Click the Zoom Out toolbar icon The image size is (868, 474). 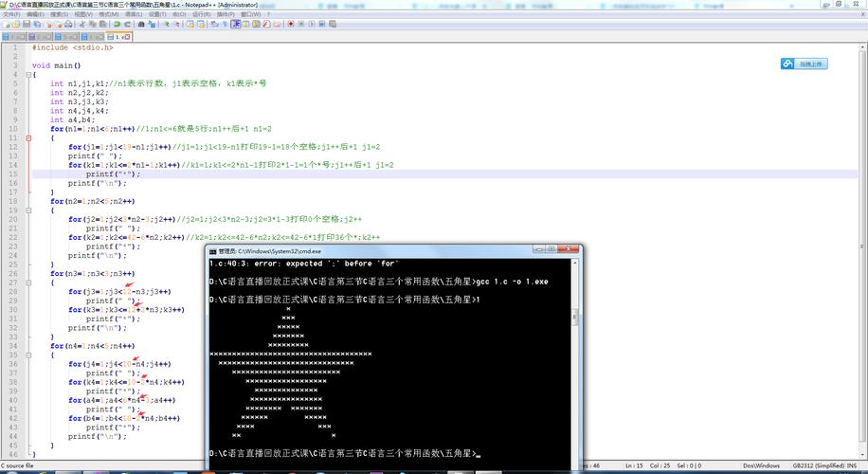click(176, 25)
